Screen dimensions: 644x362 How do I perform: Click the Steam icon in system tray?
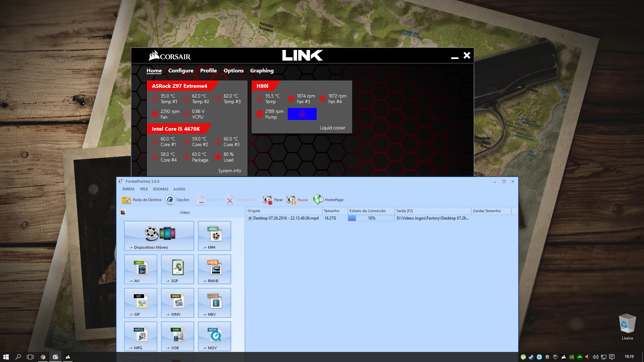tap(531, 357)
